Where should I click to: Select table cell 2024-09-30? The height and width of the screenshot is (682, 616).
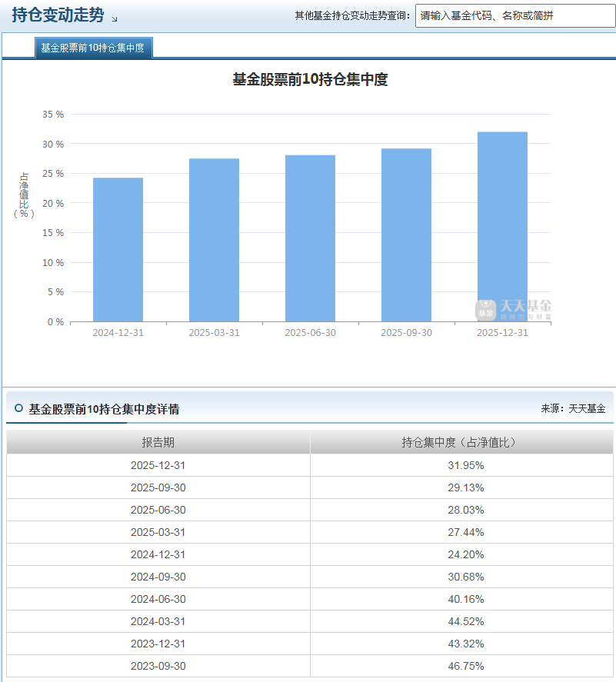coord(158,577)
